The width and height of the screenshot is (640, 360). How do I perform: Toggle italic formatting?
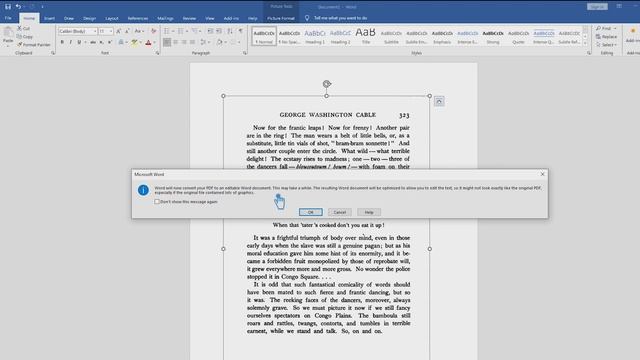[71, 42]
